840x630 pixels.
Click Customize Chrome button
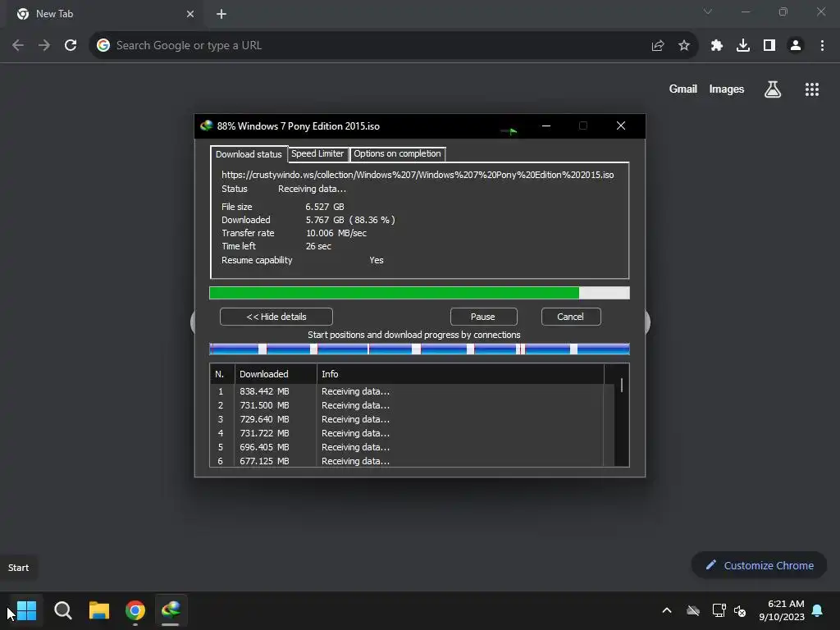pyautogui.click(x=759, y=565)
